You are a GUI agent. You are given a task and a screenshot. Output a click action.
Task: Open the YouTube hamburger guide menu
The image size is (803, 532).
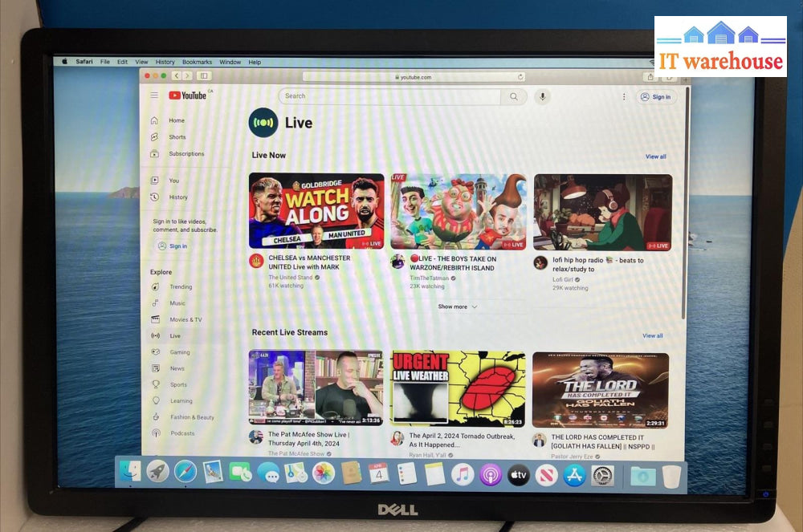click(x=154, y=95)
